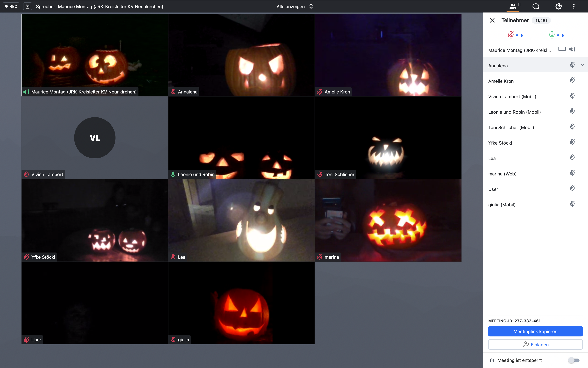Click muted mic icon on Vivien Lambert's tile
Screen dimensions: 588x368
26,174
